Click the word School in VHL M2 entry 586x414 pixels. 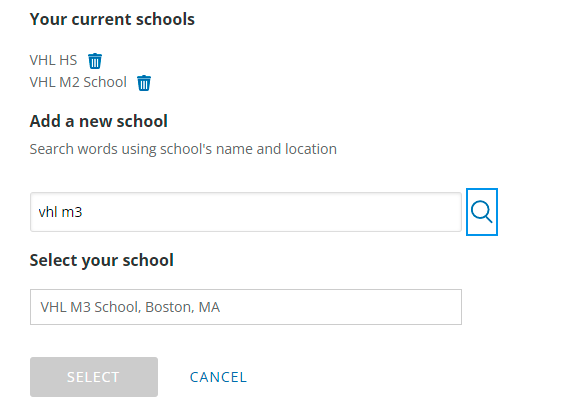click(105, 82)
